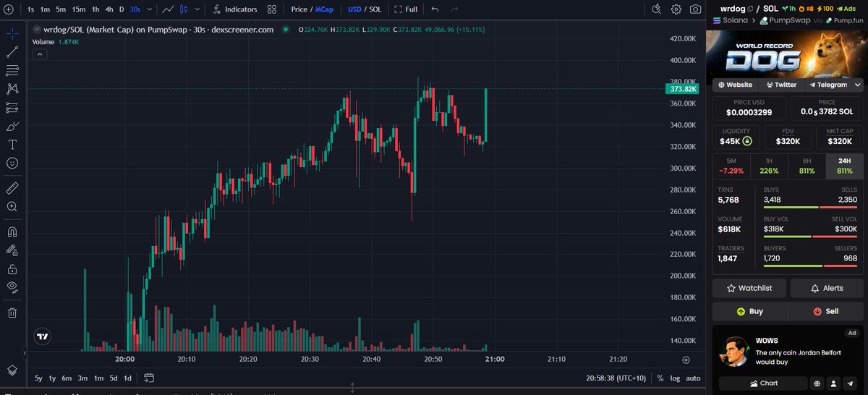Select the text annotation tool

coord(12,145)
